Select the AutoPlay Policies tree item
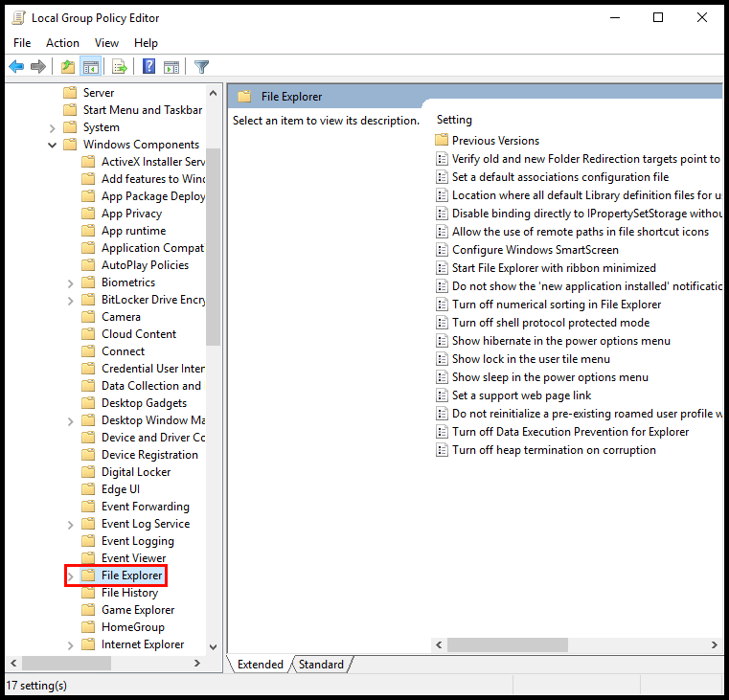The height and width of the screenshot is (700, 729). (x=145, y=265)
